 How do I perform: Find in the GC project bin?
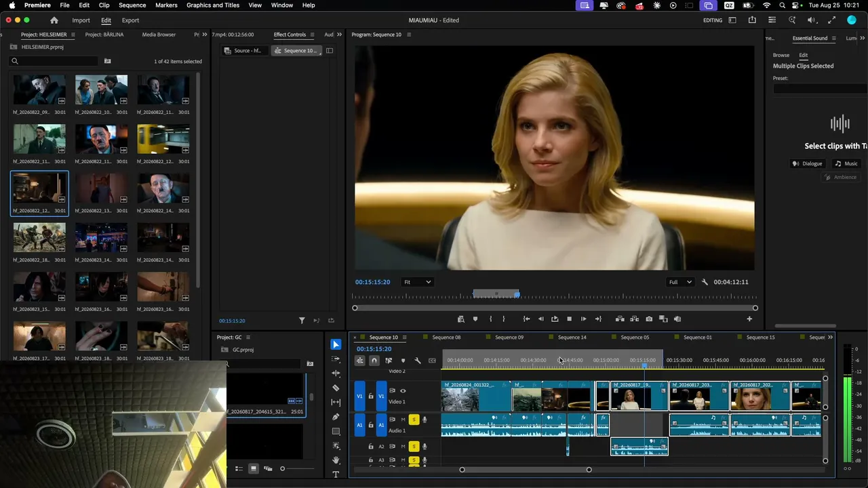tap(310, 364)
